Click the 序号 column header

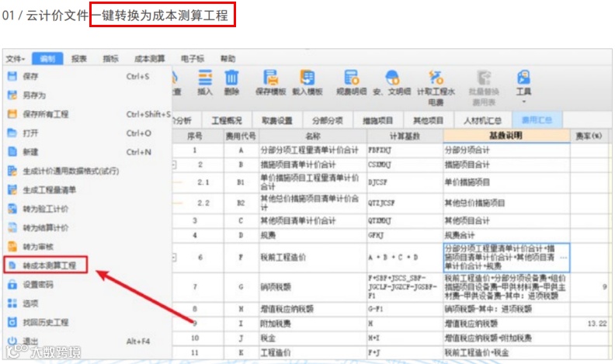pyautogui.click(x=195, y=136)
